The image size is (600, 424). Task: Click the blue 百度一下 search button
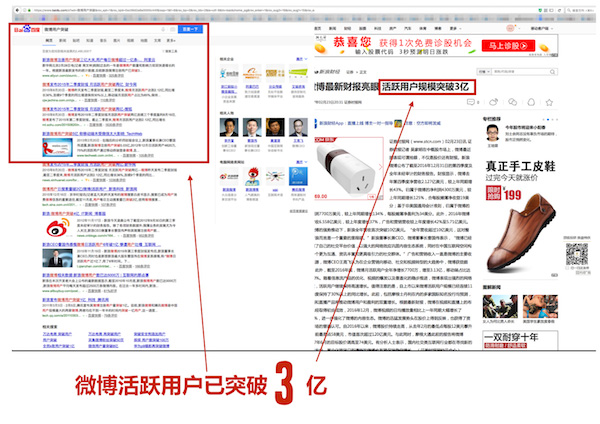[x=190, y=29]
